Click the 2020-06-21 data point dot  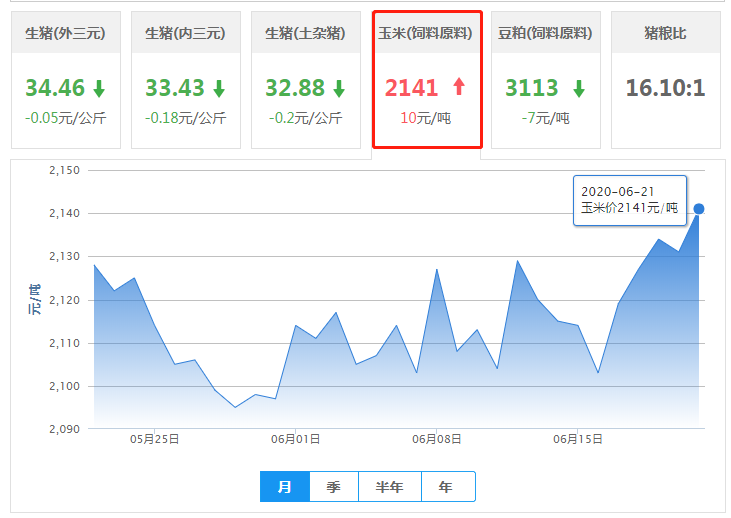699,209
